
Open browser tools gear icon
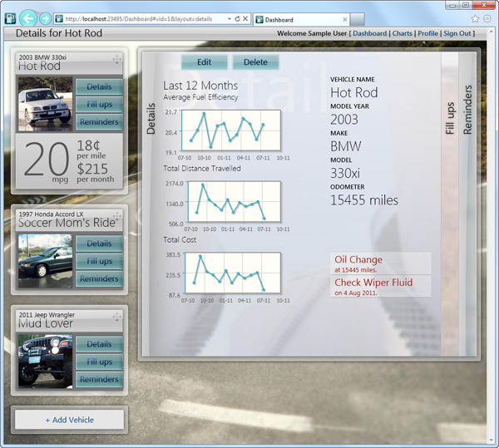point(487,19)
